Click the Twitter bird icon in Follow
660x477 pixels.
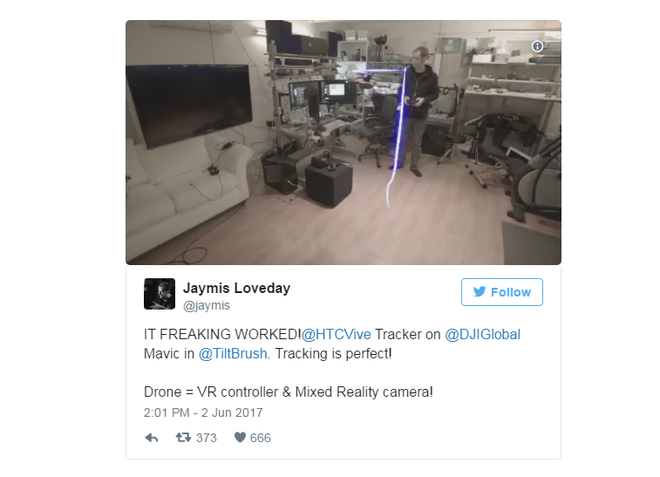(479, 291)
